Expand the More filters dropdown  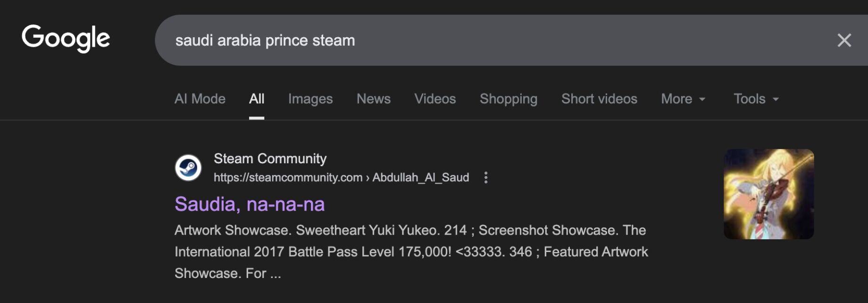[683, 99]
